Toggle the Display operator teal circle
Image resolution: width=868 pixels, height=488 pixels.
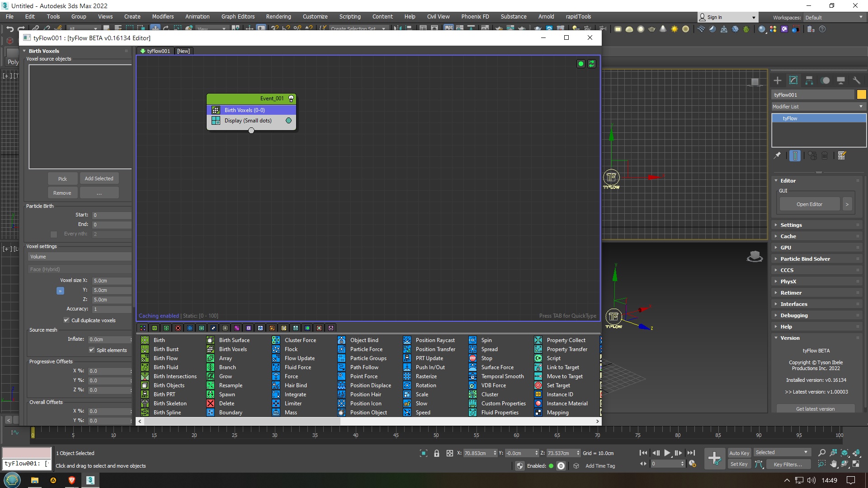[288, 121]
